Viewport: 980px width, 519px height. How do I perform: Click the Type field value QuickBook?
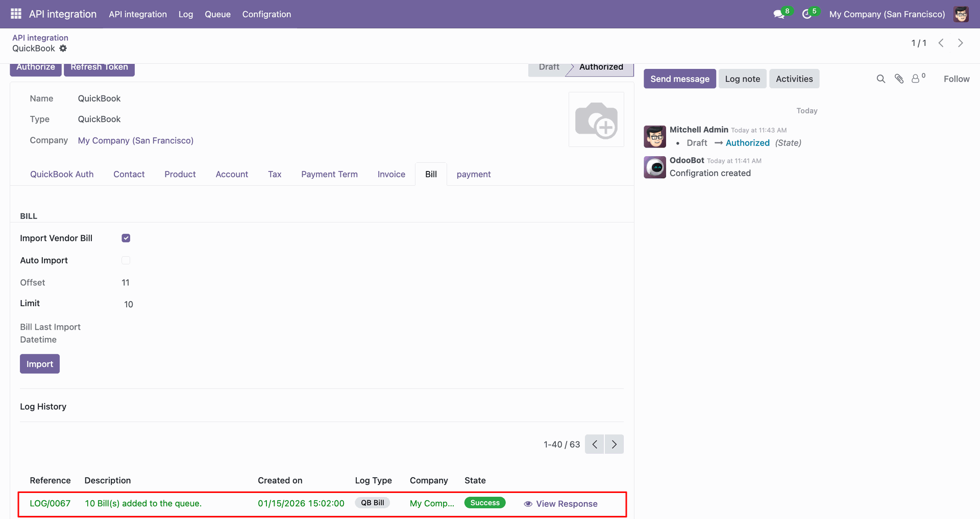coord(99,119)
